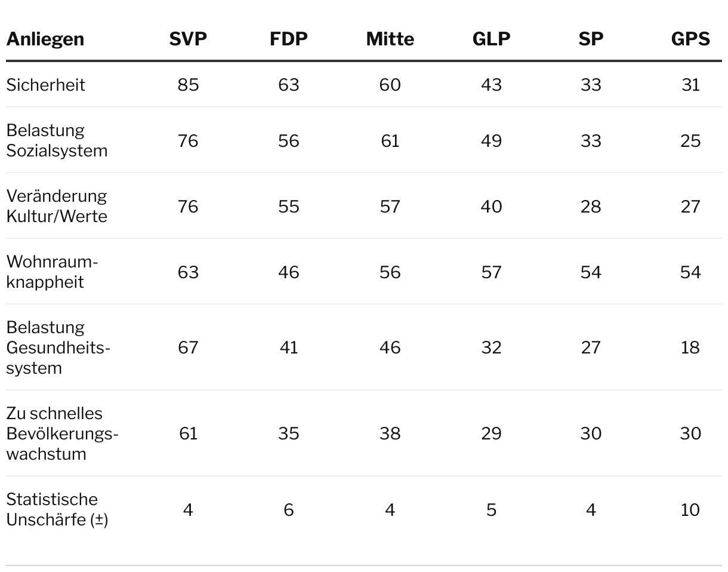The image size is (728, 572).
Task: Click the Belastung Sozialsystem row label
Action: pyautogui.click(x=57, y=140)
